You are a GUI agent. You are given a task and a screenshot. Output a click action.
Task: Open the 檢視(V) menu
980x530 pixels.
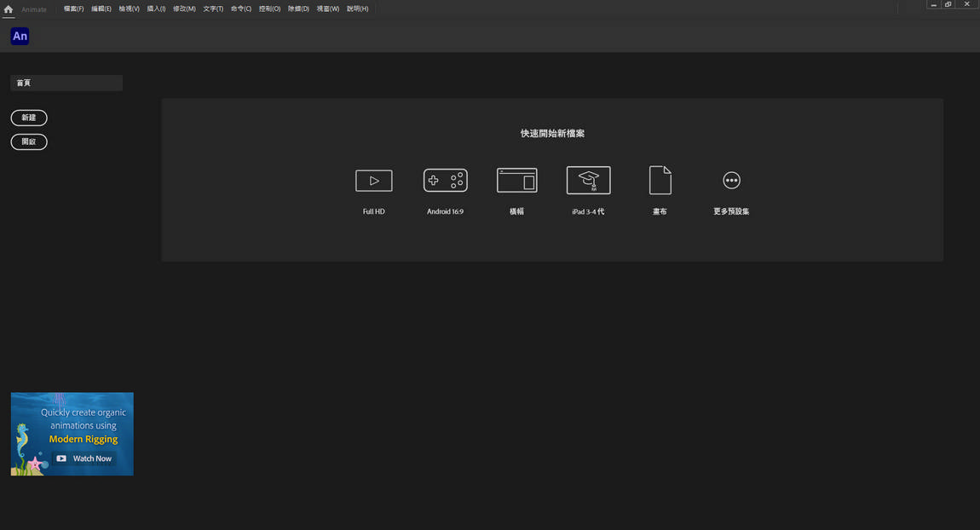tap(129, 9)
